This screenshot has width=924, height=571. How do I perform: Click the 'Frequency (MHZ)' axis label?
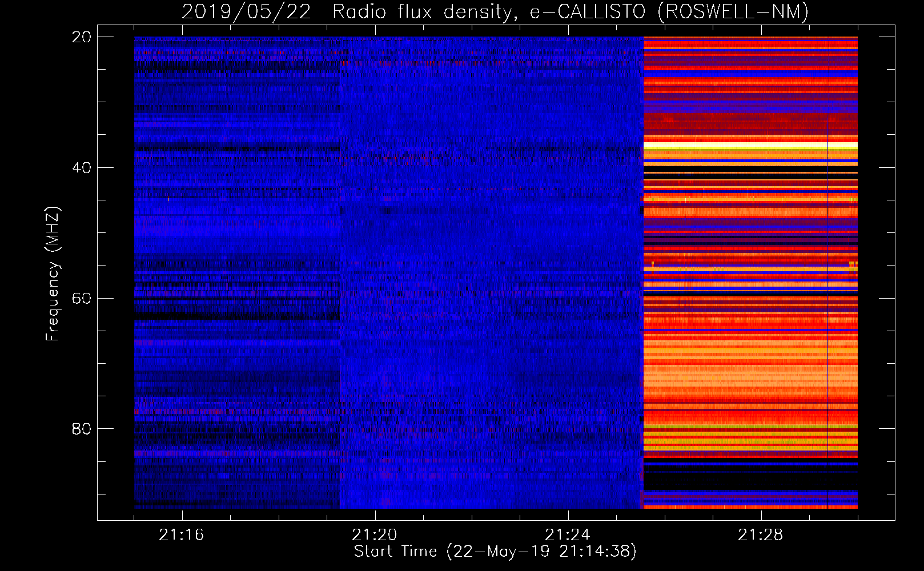(53, 274)
